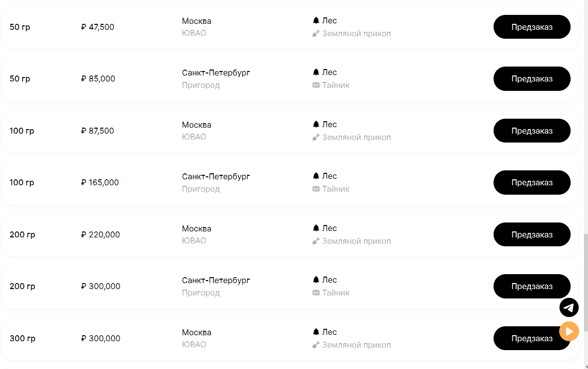Click the Тайник icon in the ₽ 85,000 row
The width and height of the screenshot is (588, 369).
coord(316,85)
